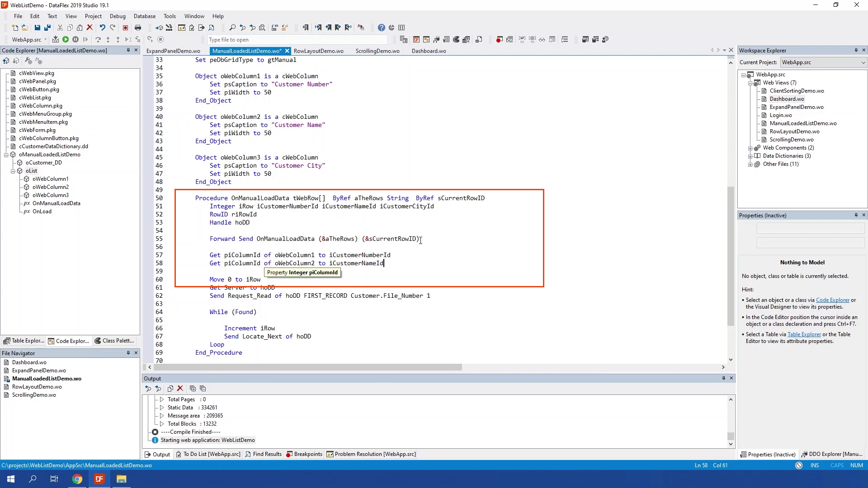Image resolution: width=868 pixels, height=488 pixels.
Task: Click the Table Explorer hyperlink in hints
Action: click(x=804, y=334)
